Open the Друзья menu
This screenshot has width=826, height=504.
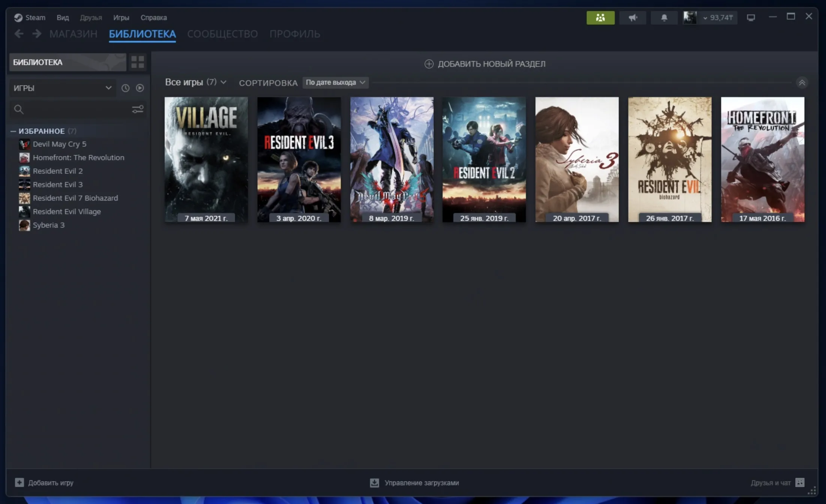tap(91, 18)
